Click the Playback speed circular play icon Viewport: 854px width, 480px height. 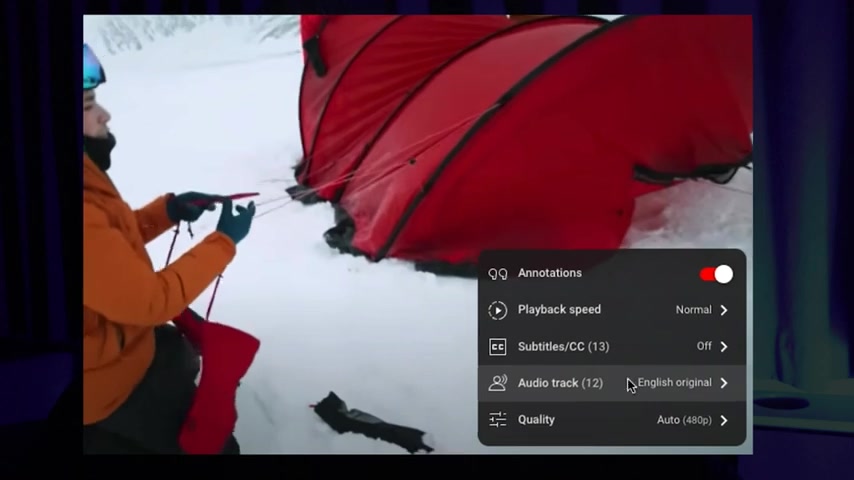tap(497, 310)
